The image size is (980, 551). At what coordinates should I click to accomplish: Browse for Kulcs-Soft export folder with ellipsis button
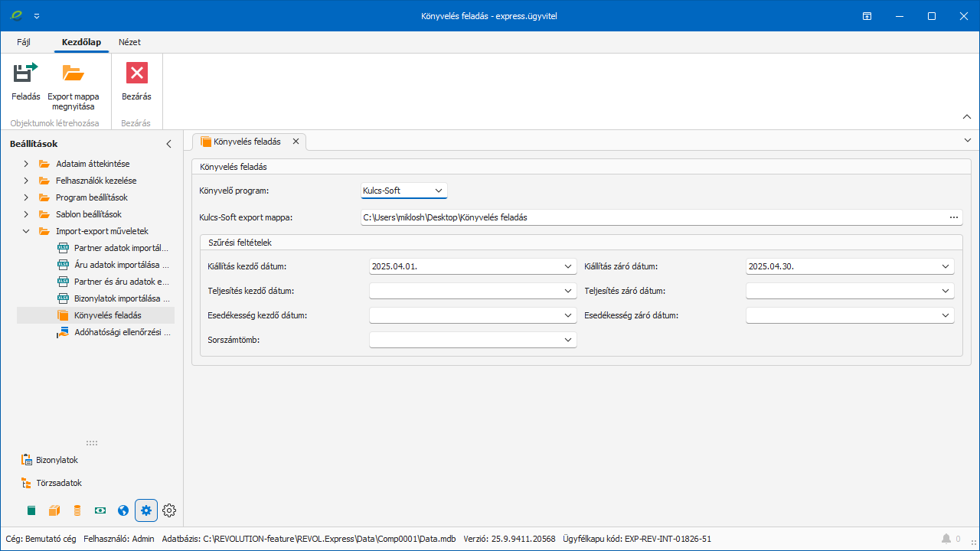[x=954, y=217]
